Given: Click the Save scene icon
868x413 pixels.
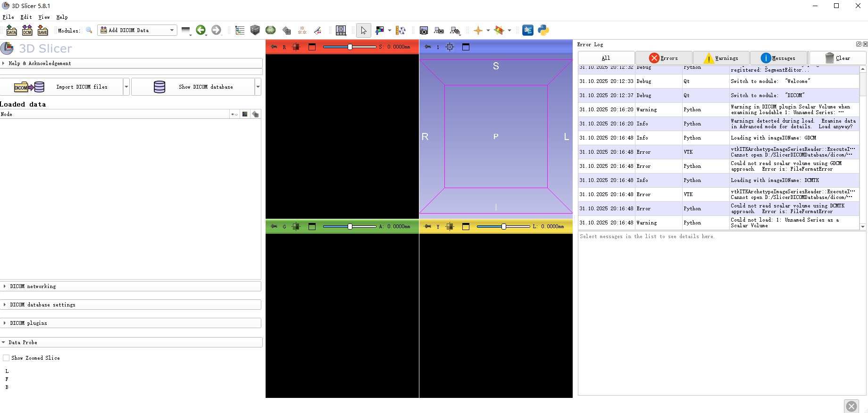Looking at the screenshot, I should (43, 31).
